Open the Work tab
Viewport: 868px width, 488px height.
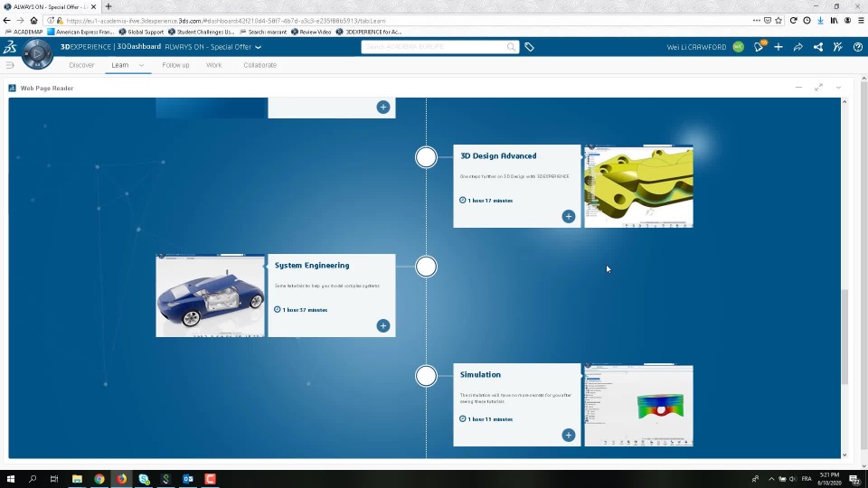(x=213, y=65)
